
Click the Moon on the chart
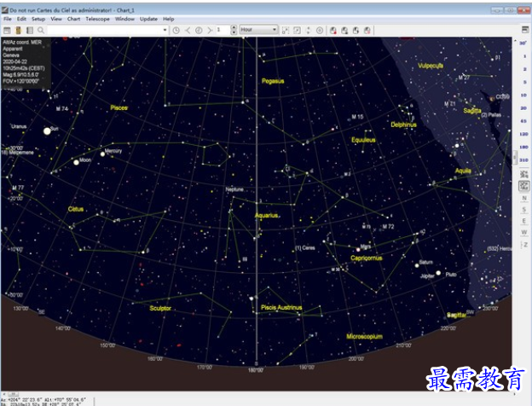pos(77,163)
